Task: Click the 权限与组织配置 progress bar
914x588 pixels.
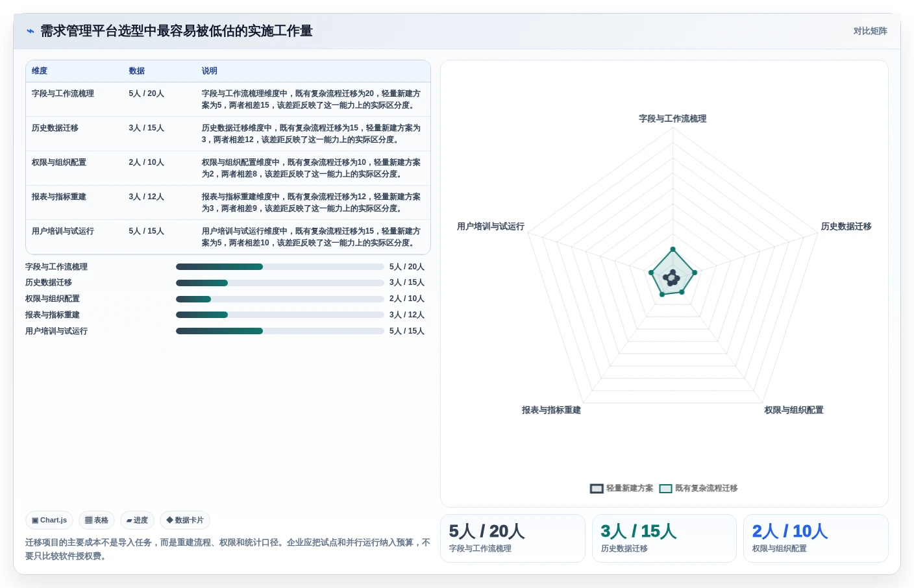Action: [x=280, y=299]
